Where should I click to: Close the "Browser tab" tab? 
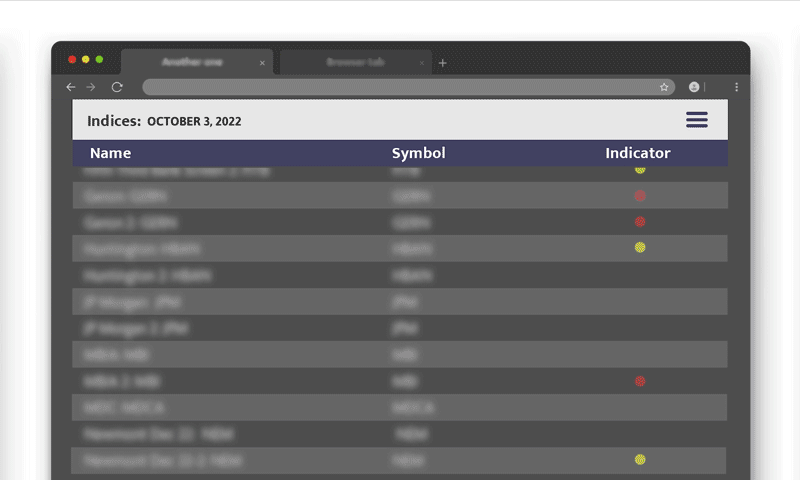[421, 63]
